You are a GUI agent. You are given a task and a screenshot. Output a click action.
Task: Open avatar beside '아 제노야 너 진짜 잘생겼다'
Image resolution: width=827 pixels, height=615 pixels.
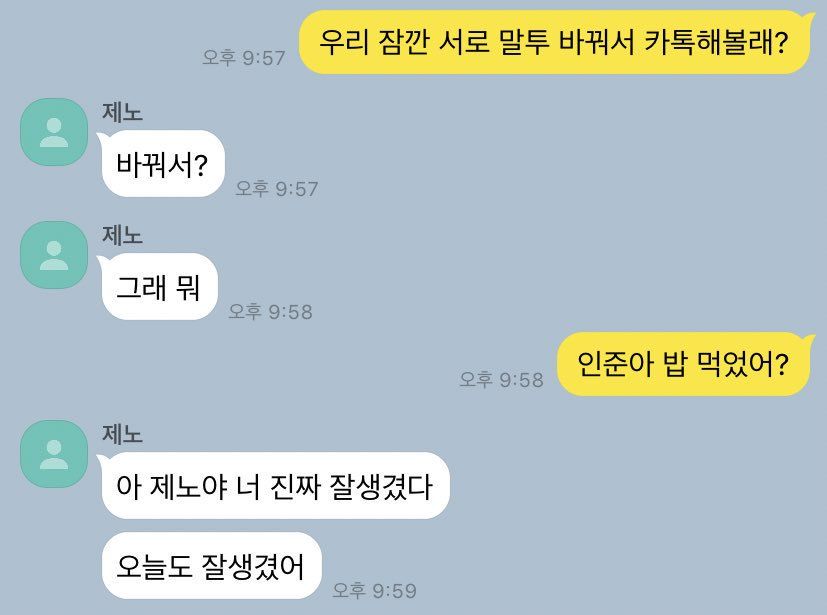(54, 454)
